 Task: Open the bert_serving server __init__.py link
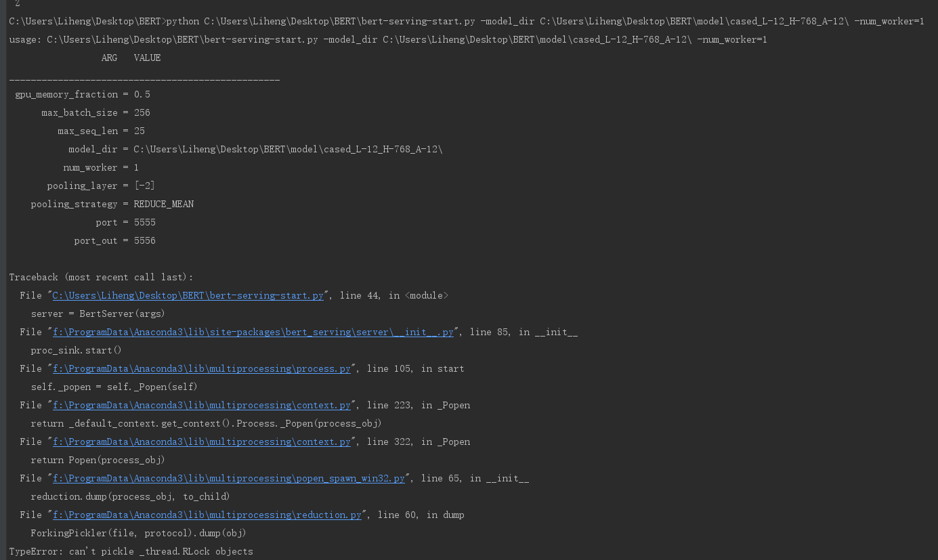click(x=253, y=332)
